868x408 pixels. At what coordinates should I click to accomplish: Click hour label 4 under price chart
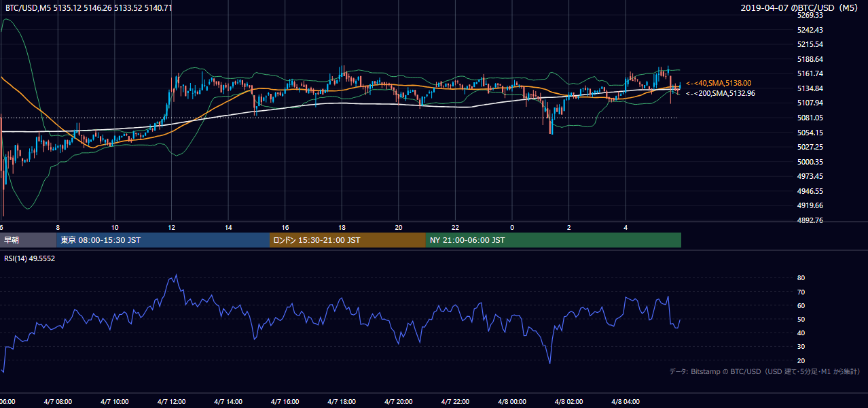click(x=626, y=227)
